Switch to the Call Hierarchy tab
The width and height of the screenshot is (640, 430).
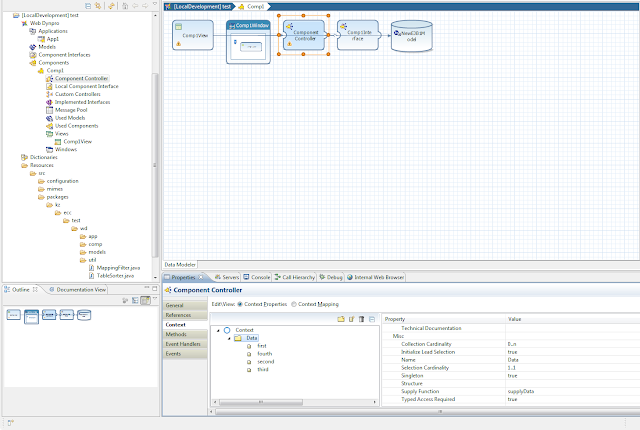pyautogui.click(x=295, y=277)
